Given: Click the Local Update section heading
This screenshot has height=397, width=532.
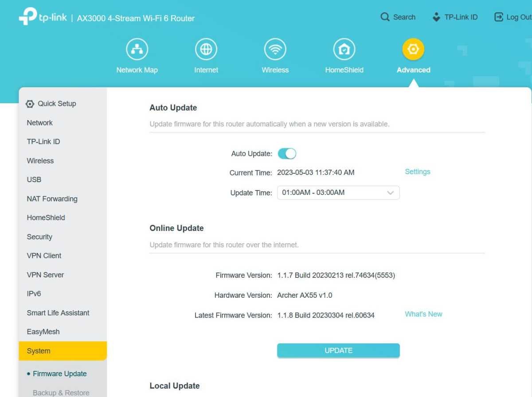Looking at the screenshot, I should (x=175, y=386).
